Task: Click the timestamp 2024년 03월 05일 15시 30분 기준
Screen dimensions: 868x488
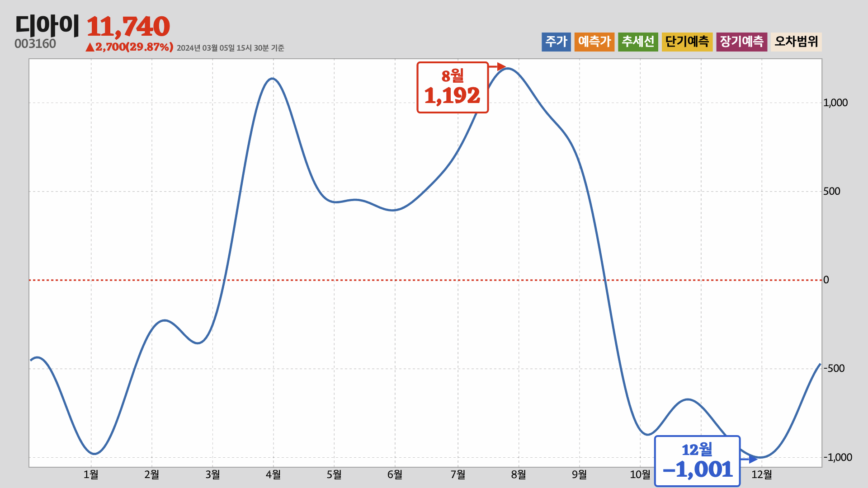Action: 230,48
